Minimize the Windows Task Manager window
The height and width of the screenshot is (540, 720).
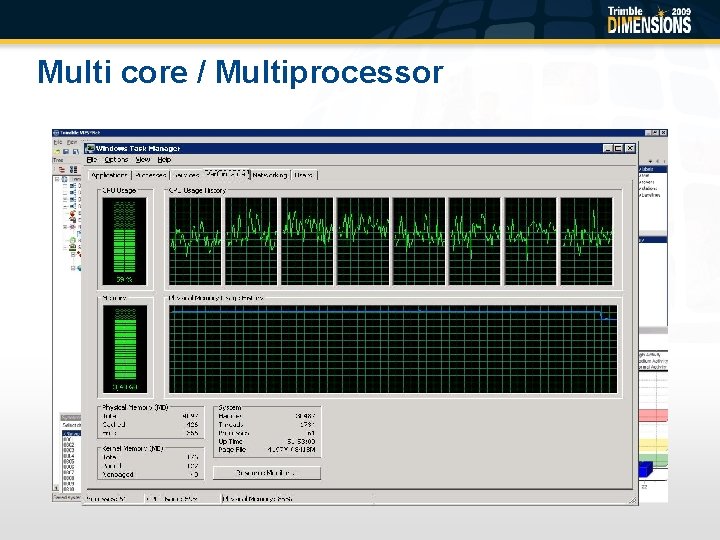[608, 148]
